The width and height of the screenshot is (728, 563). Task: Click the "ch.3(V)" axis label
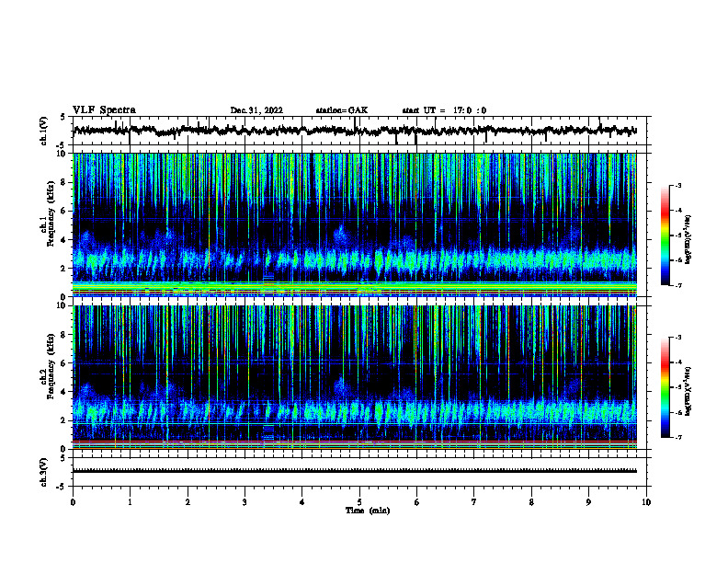point(44,472)
